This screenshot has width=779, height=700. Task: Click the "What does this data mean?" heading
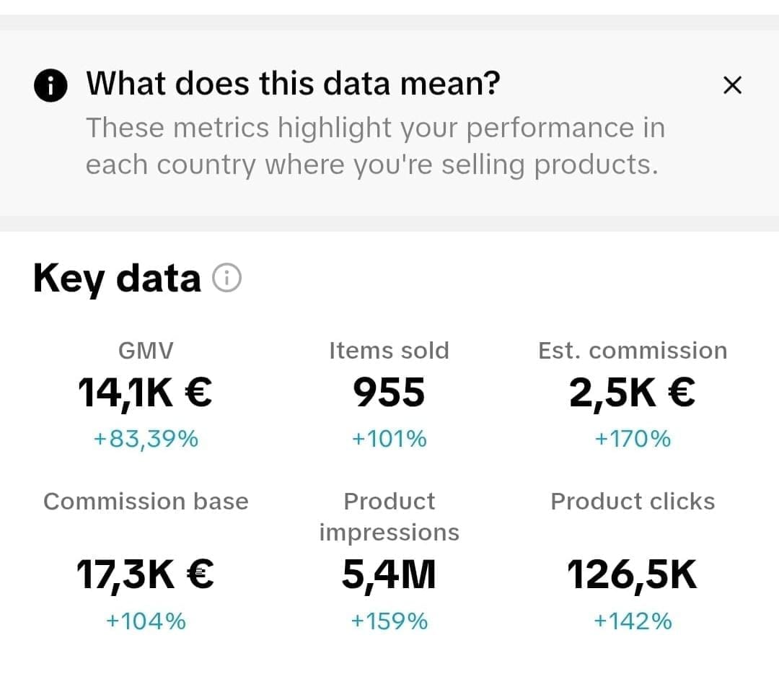293,84
